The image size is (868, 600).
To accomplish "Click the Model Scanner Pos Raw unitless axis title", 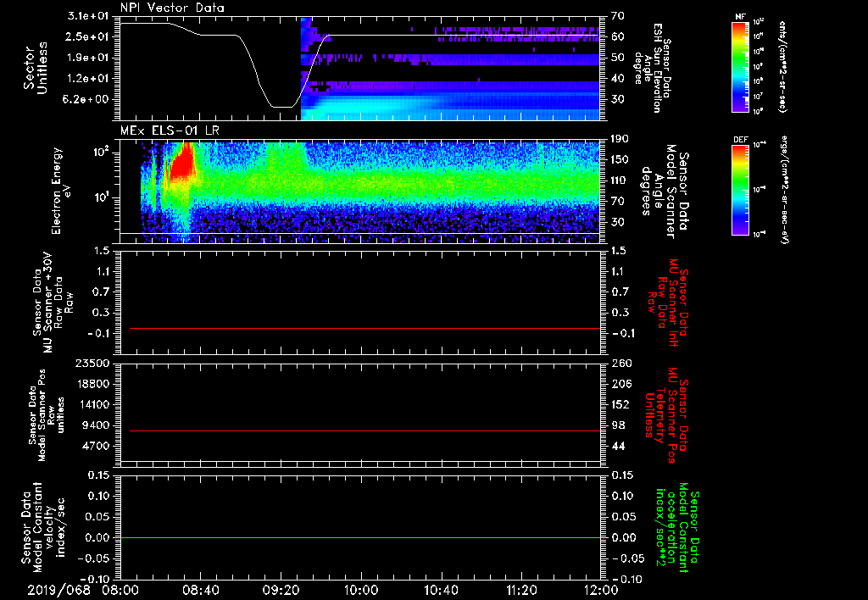I will pyautogui.click(x=47, y=414).
